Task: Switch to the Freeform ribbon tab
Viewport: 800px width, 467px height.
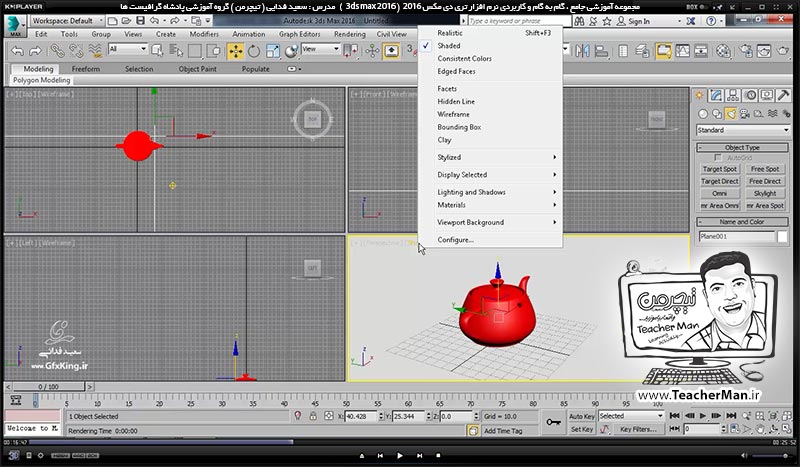Action: [86, 69]
